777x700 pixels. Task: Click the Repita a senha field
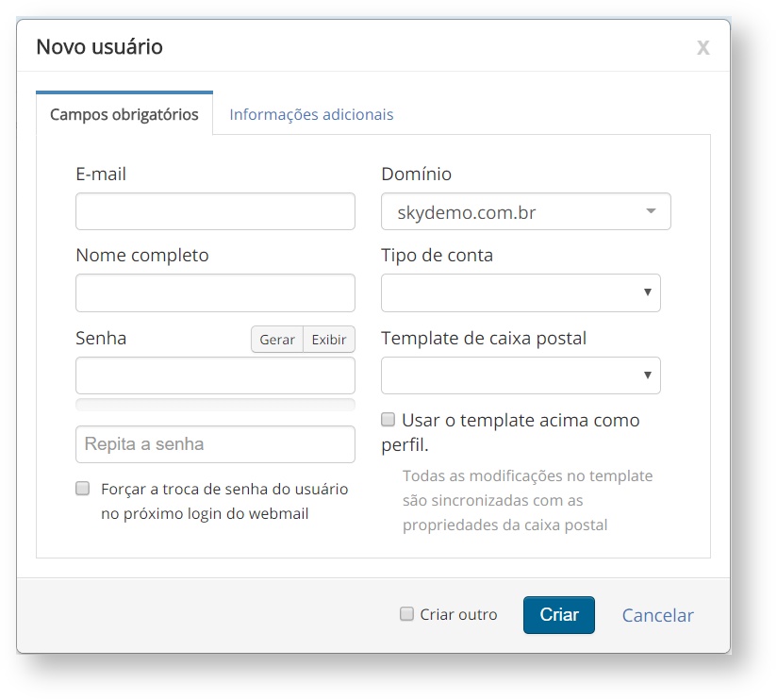215,444
